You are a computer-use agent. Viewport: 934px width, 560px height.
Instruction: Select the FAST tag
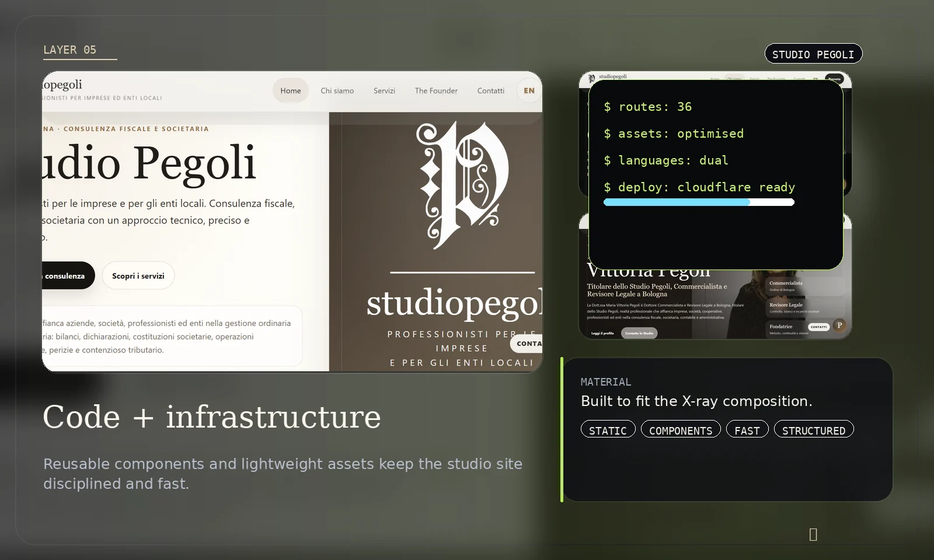(747, 430)
